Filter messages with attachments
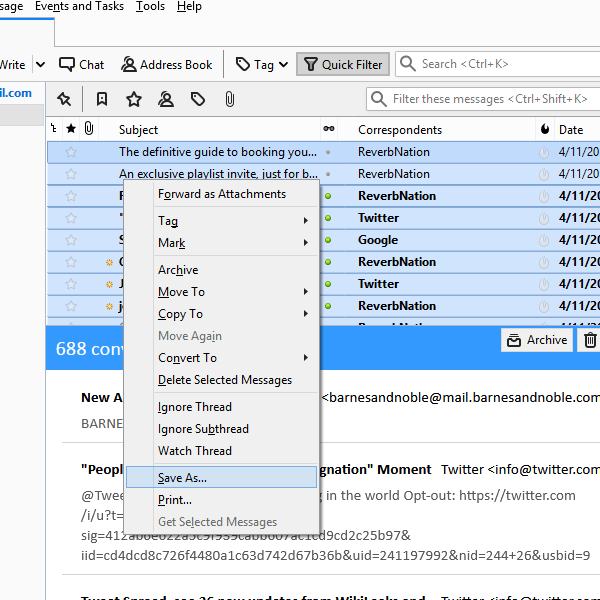The height and width of the screenshot is (600, 600). [229, 99]
